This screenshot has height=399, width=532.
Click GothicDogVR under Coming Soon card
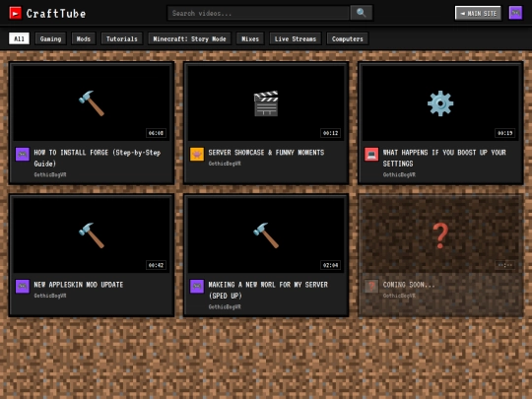pos(399,296)
